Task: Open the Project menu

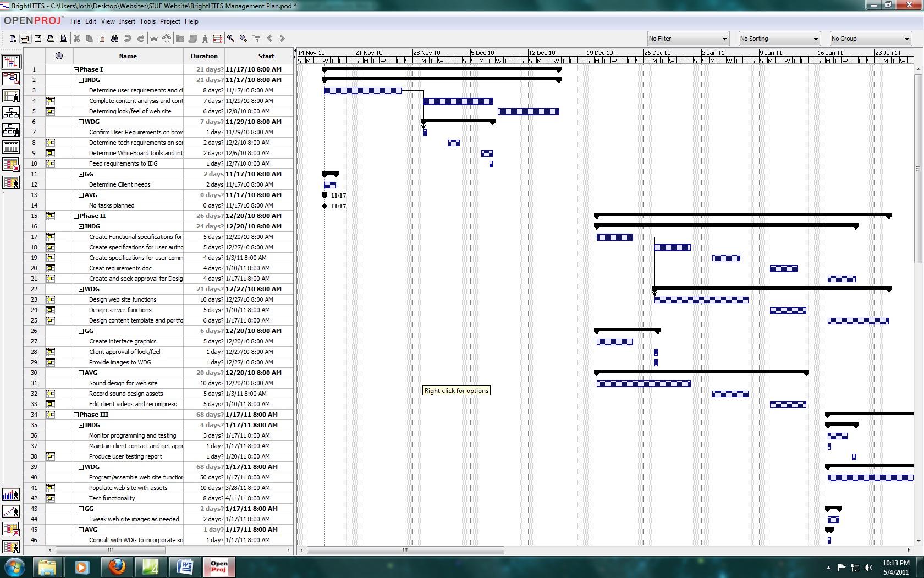Action: point(170,21)
